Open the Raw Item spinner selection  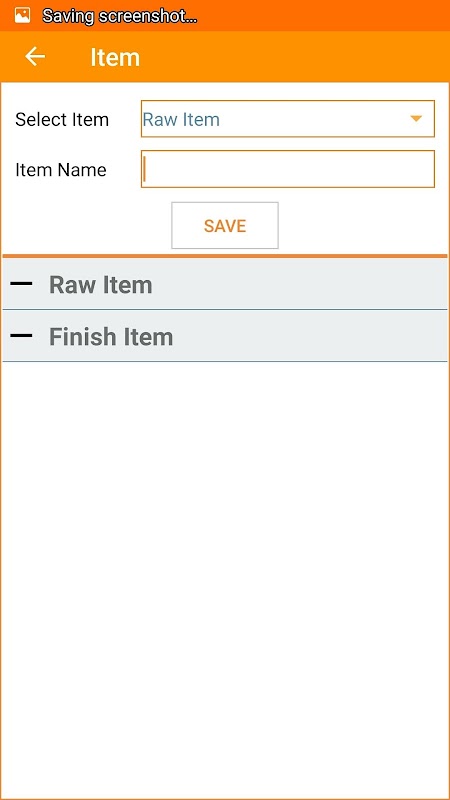[x=288, y=119]
